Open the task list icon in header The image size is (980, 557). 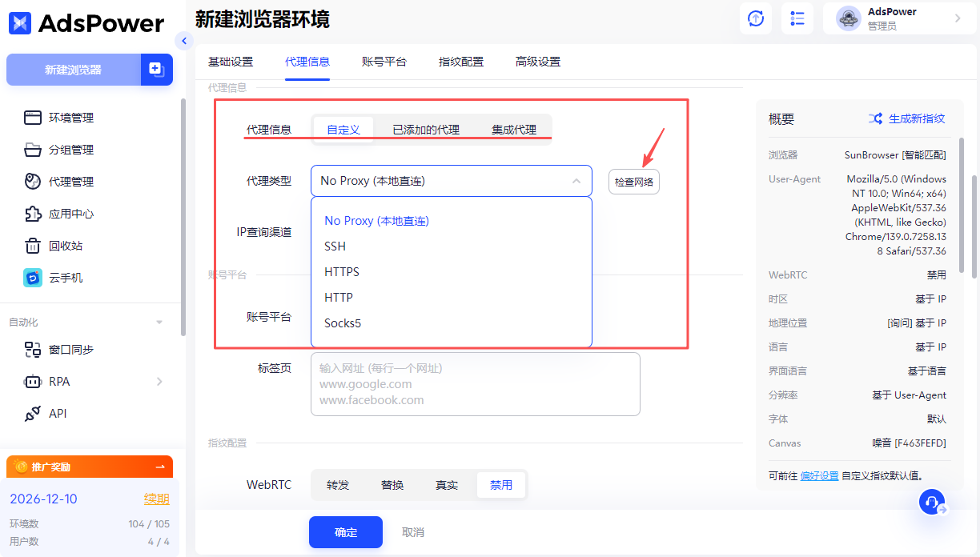click(797, 18)
